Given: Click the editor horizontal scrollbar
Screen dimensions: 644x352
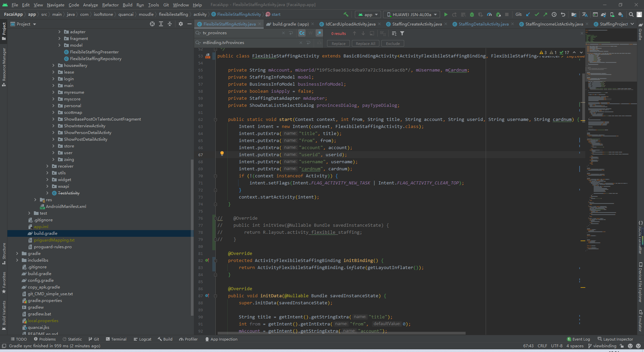Looking at the screenshot, I should pos(341,333).
